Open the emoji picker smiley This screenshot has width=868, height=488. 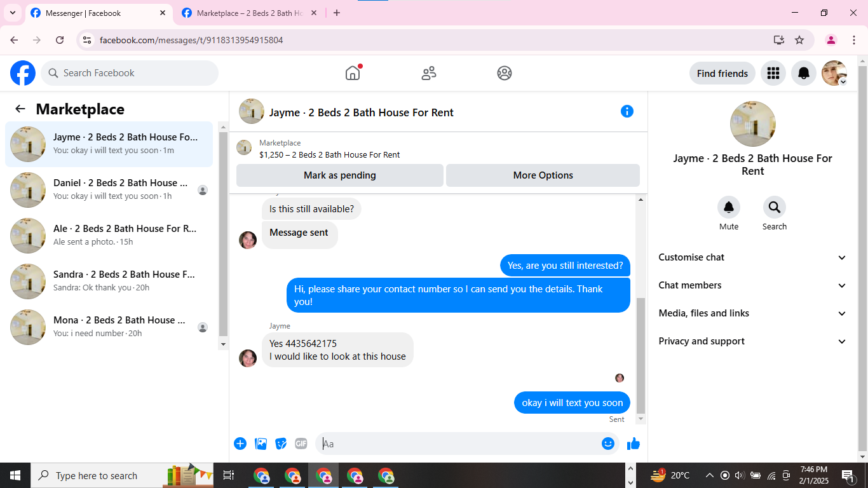608,444
